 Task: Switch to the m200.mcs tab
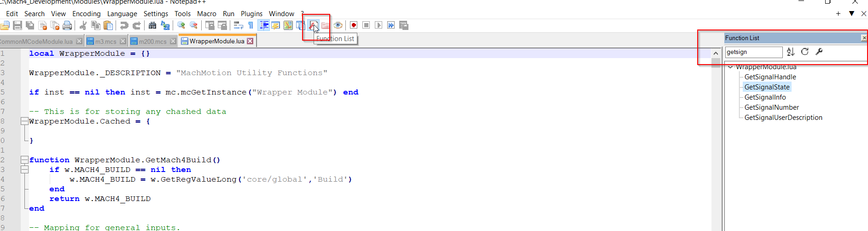pos(152,41)
